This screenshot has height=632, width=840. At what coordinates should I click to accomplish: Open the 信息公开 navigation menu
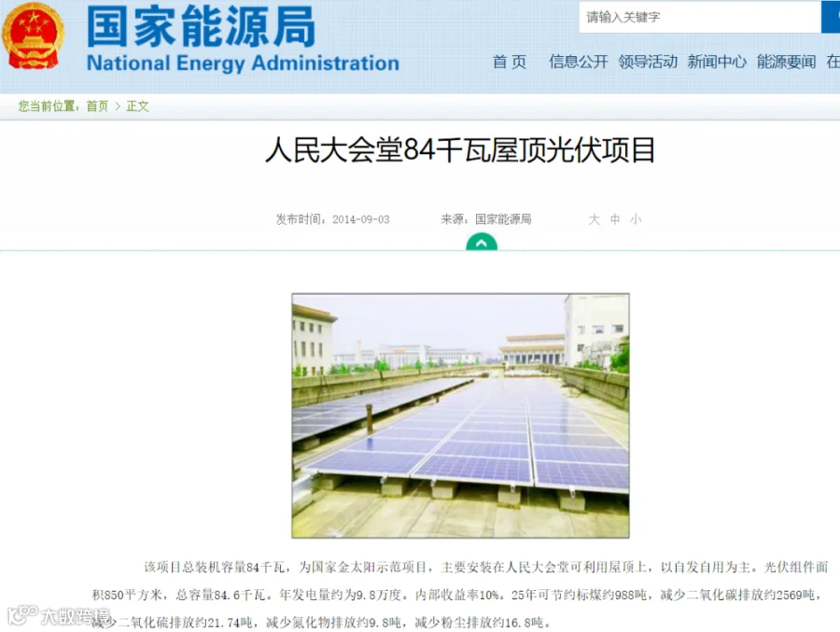[x=579, y=62]
